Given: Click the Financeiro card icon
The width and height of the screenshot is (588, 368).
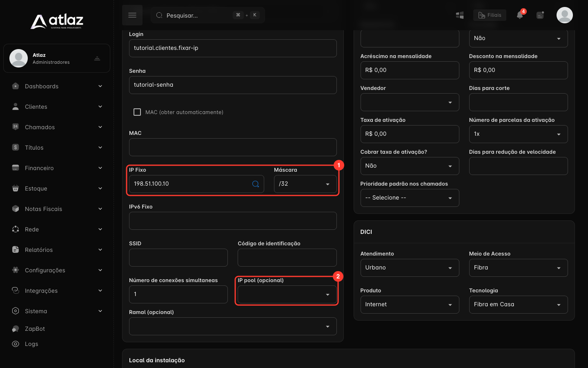Looking at the screenshot, I should click(16, 168).
